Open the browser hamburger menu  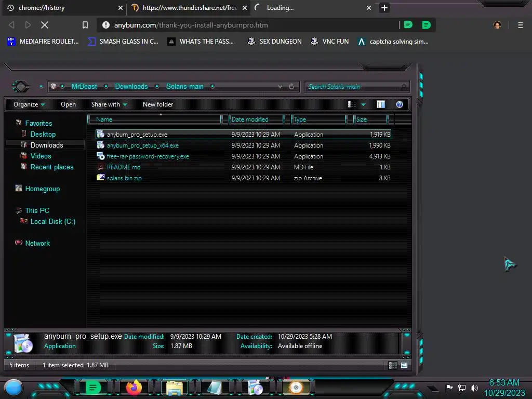coord(521,25)
